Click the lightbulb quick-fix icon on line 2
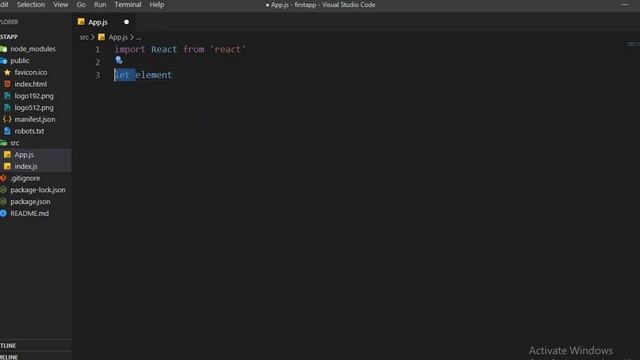Image resolution: width=640 pixels, height=360 pixels. tap(119, 60)
